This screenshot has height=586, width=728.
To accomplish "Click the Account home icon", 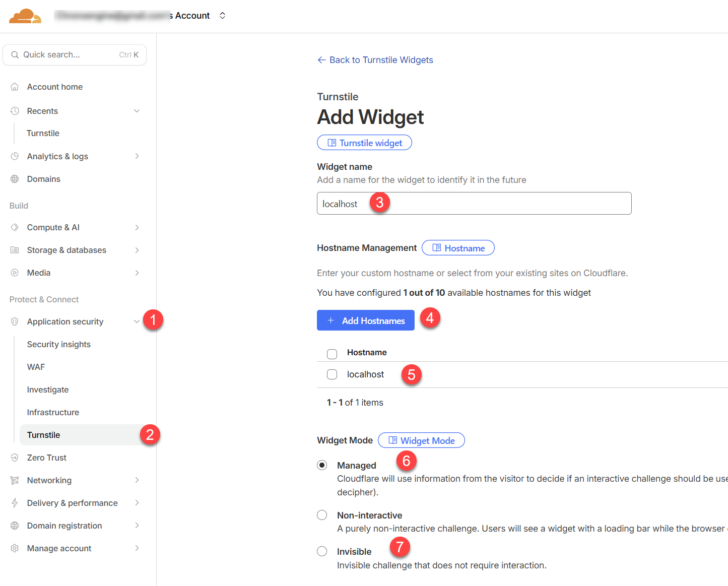I will (15, 86).
